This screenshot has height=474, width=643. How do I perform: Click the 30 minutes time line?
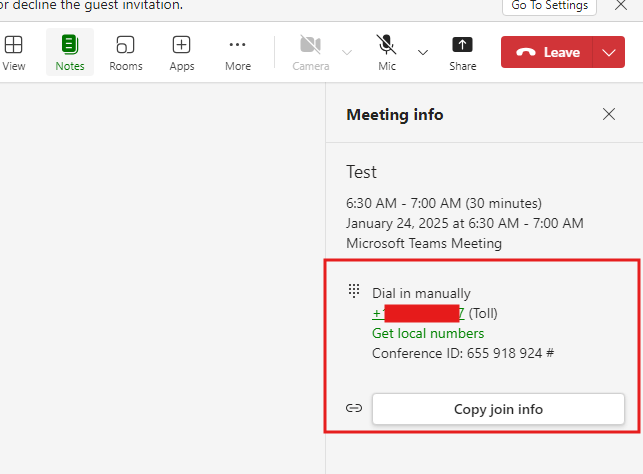click(x=444, y=203)
